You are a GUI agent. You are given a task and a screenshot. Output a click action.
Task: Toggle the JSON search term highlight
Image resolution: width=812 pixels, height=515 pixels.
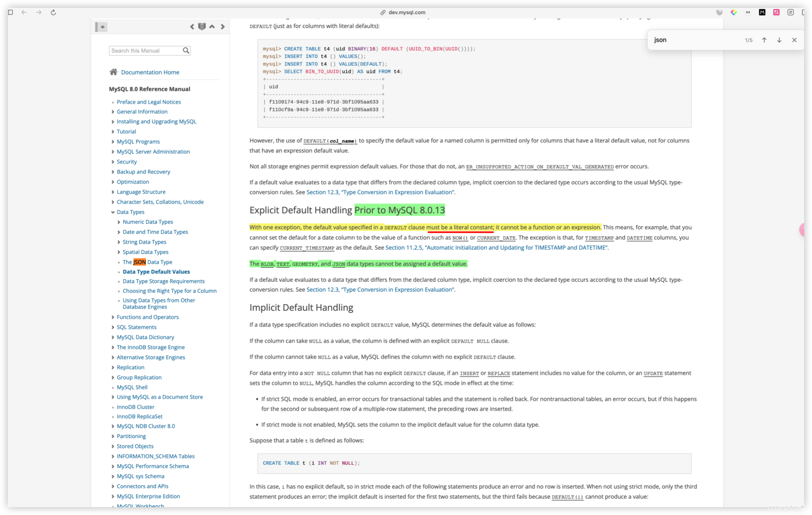(795, 40)
